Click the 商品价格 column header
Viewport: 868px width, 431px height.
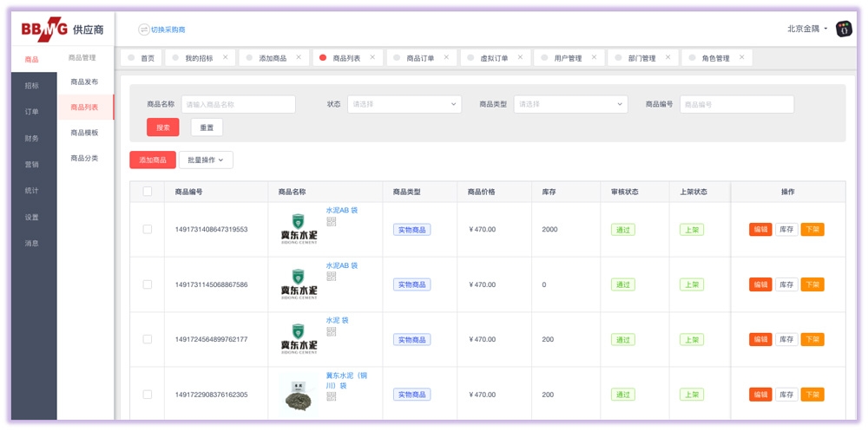481,192
